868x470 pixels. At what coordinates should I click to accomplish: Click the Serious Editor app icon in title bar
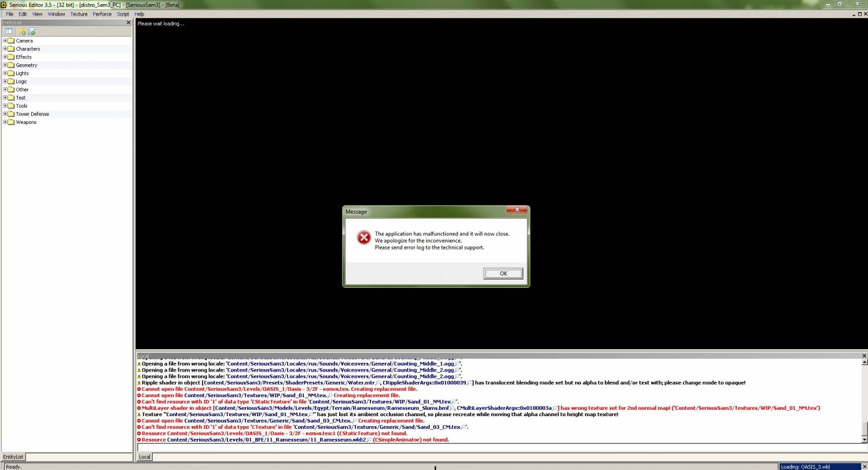[x=4, y=5]
